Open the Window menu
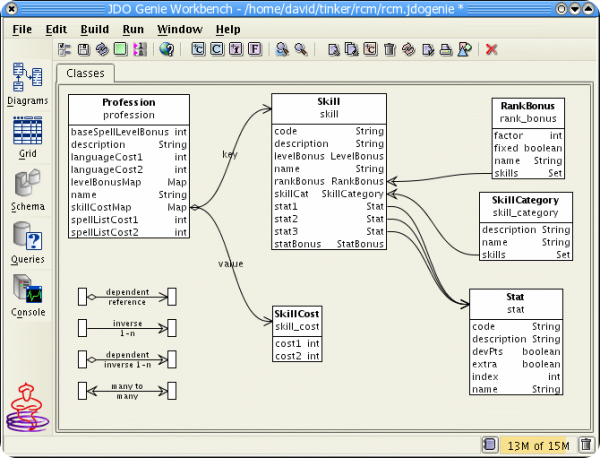Viewport: 600px width, 458px height. click(x=179, y=30)
